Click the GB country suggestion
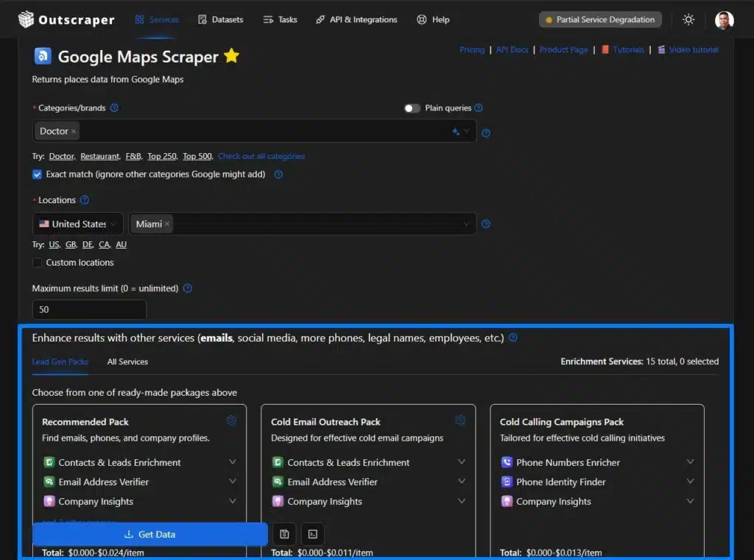 pos(71,244)
